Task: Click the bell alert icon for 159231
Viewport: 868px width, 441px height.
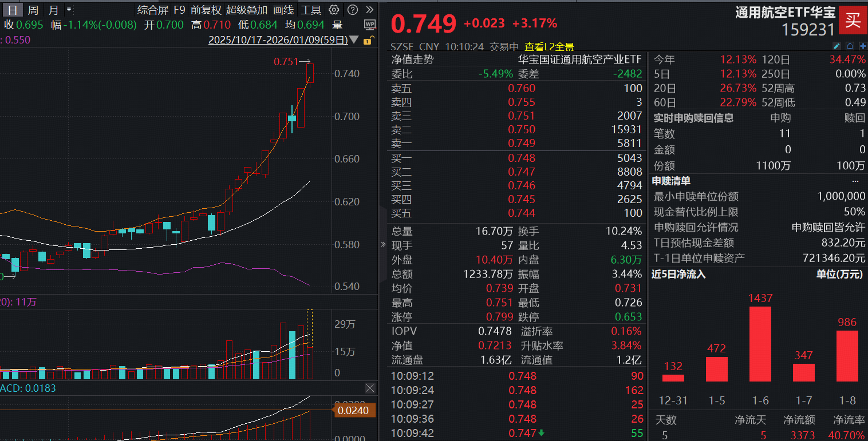Action: [850, 46]
